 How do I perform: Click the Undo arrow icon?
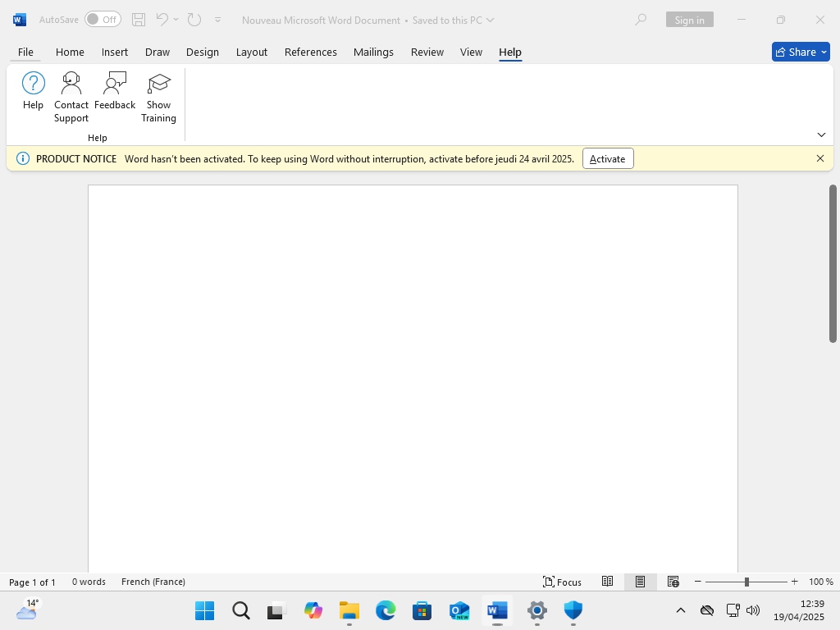click(162, 20)
